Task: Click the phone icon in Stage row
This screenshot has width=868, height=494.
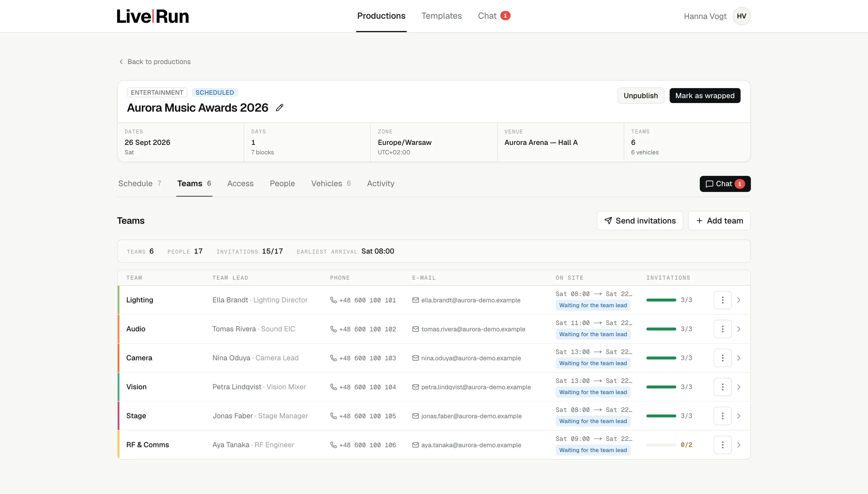Action: (333, 416)
